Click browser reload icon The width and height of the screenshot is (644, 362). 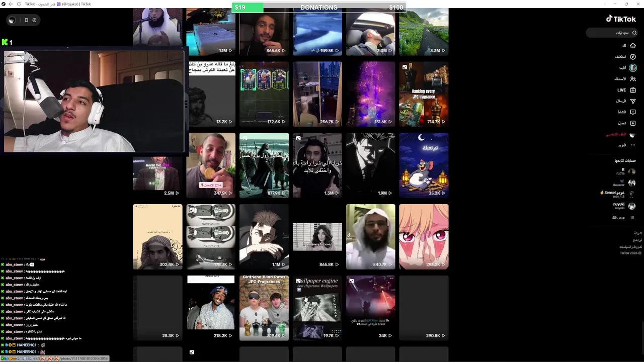[x=19, y=4]
